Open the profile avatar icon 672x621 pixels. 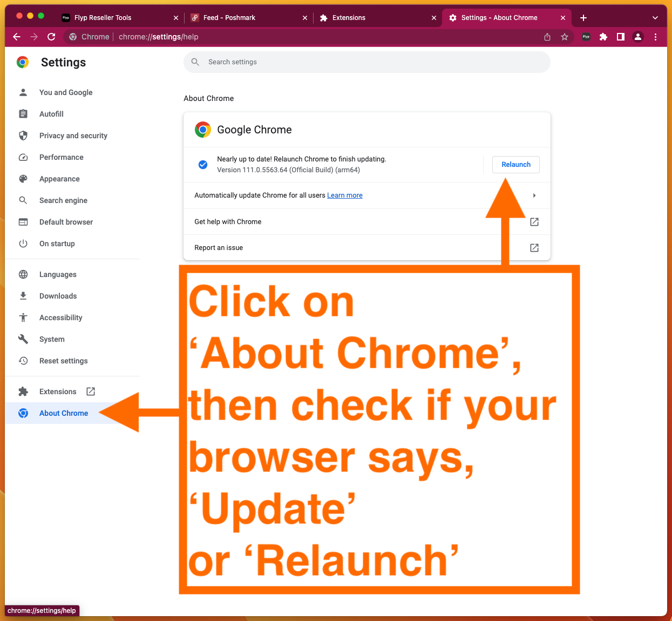click(638, 37)
